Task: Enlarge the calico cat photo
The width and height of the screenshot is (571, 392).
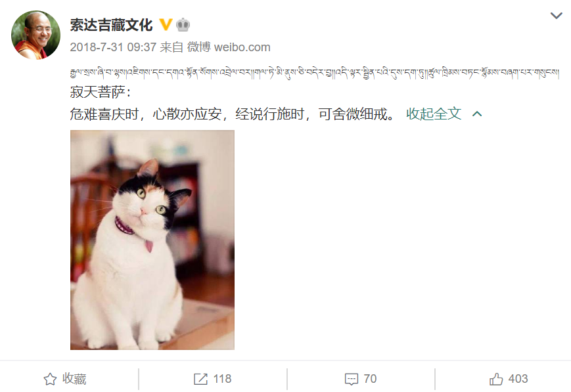Action: pos(152,240)
